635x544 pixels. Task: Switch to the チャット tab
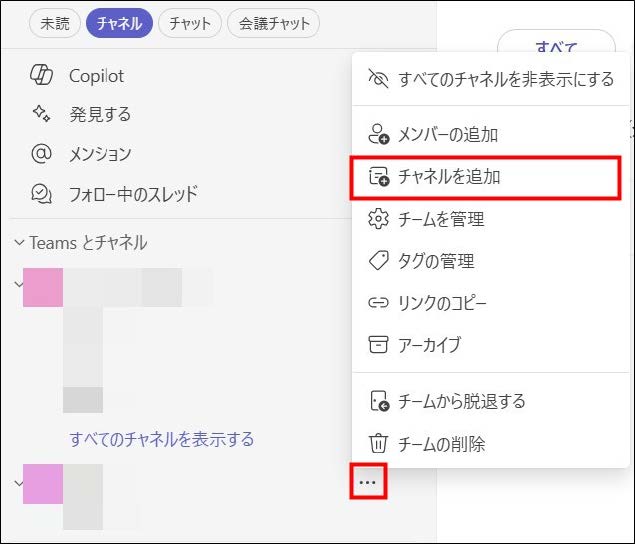point(190,23)
